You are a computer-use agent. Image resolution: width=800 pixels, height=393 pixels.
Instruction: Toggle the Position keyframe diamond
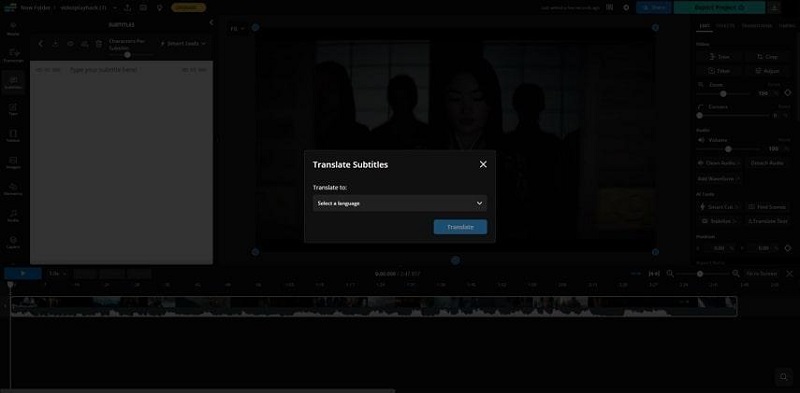(x=787, y=248)
